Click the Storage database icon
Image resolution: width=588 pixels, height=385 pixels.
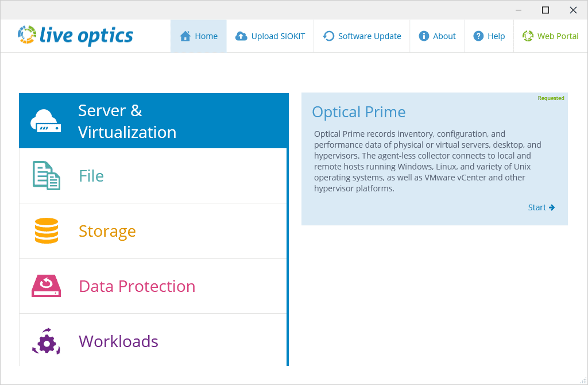[46, 231]
